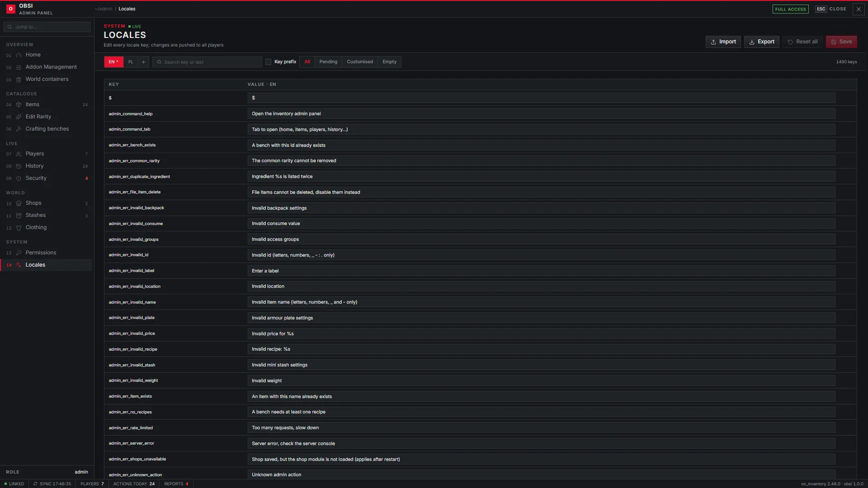This screenshot has height=488, width=868.
Task: Filter by Empty keys
Action: click(389, 62)
